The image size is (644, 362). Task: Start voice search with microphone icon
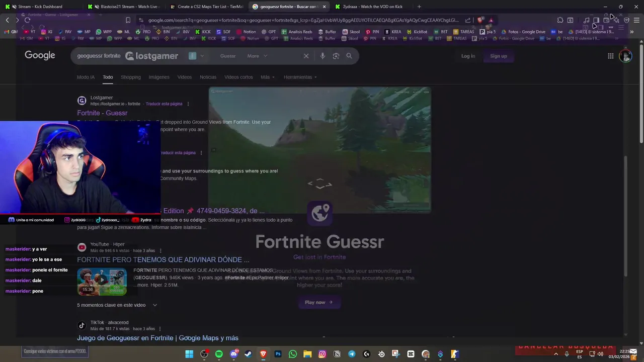pyautogui.click(x=323, y=56)
